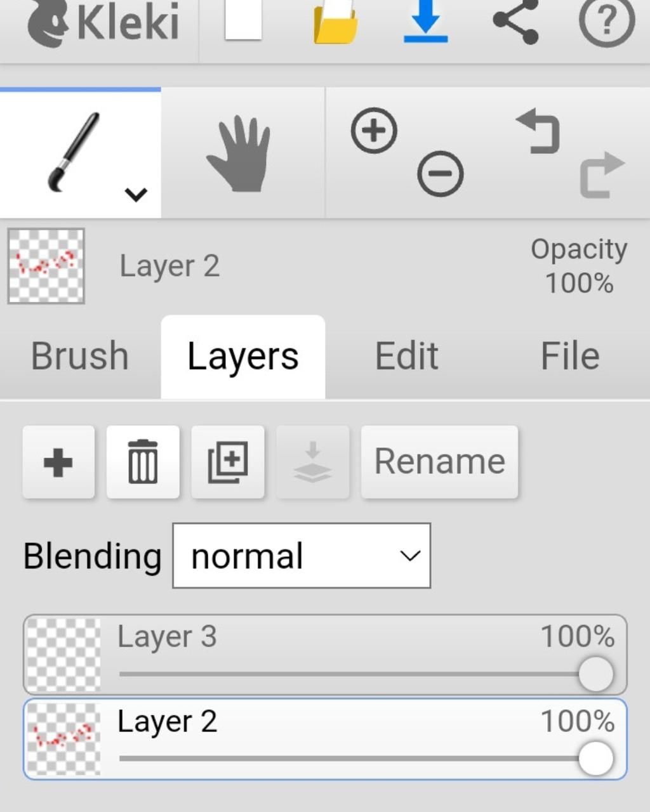Click the Layer 3 opacity slider handle
The width and height of the screenshot is (650, 812).
coord(595,674)
